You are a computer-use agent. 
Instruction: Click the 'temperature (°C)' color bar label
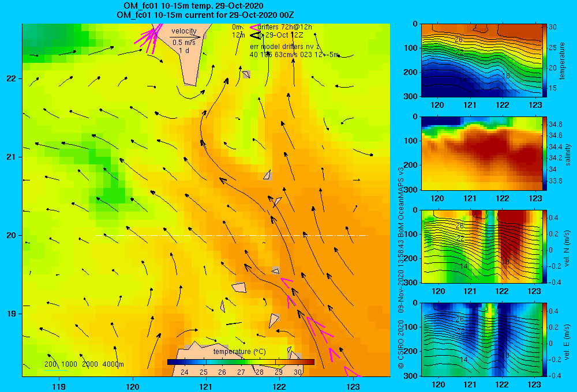[x=239, y=352]
